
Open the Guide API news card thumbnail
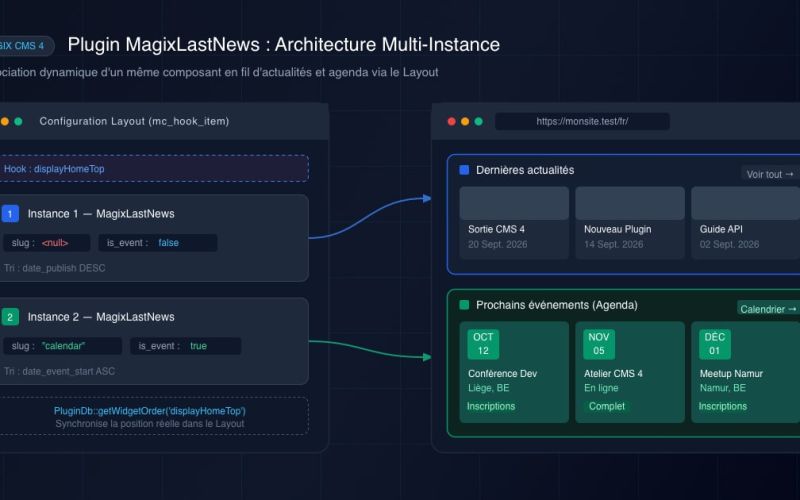(745, 203)
